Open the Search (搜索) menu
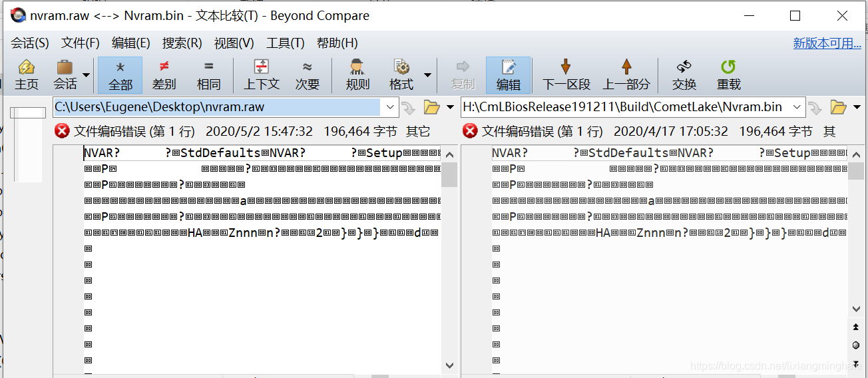 click(x=182, y=43)
